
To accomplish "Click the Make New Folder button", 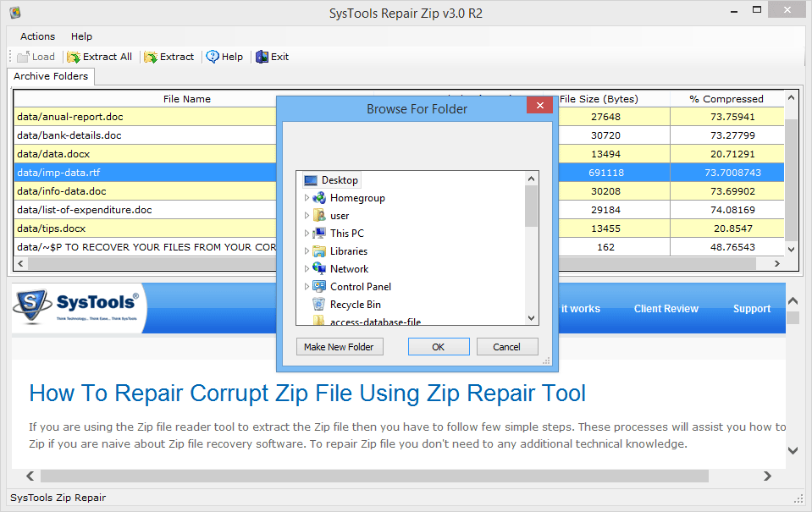I will [x=340, y=347].
